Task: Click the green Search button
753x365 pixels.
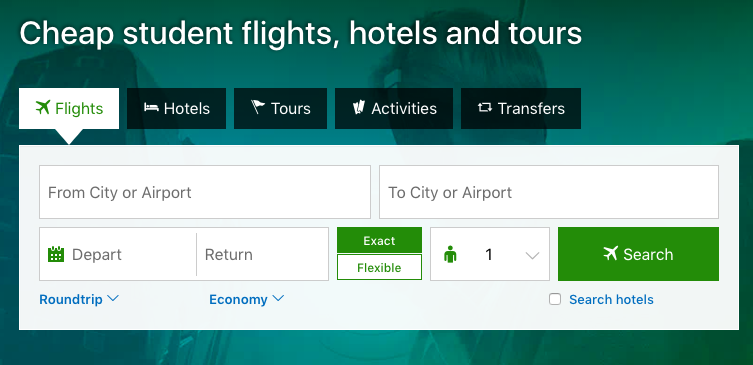Action: click(x=638, y=254)
